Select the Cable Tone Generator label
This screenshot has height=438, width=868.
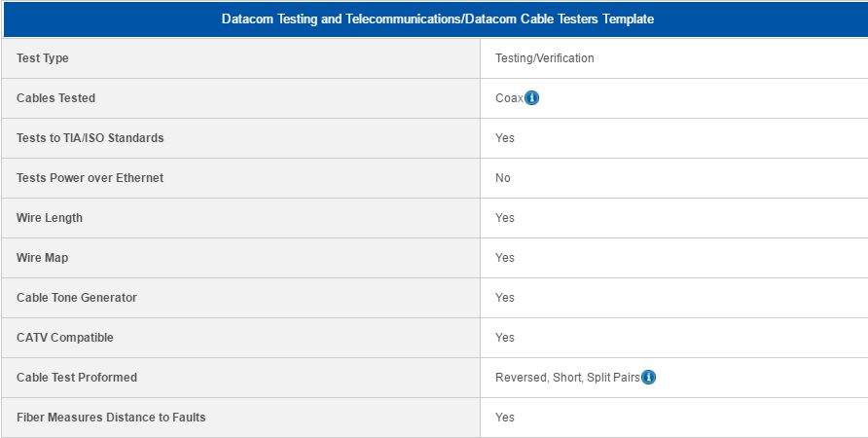click(x=77, y=297)
